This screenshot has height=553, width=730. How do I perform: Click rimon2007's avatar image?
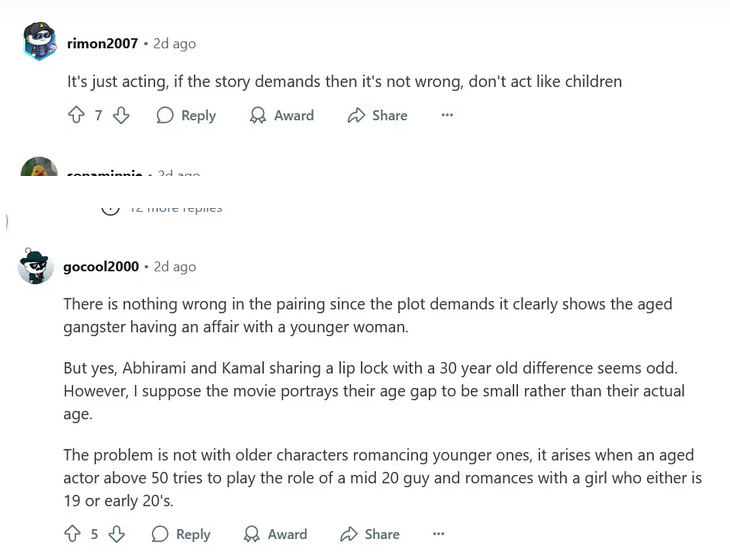coord(39,43)
